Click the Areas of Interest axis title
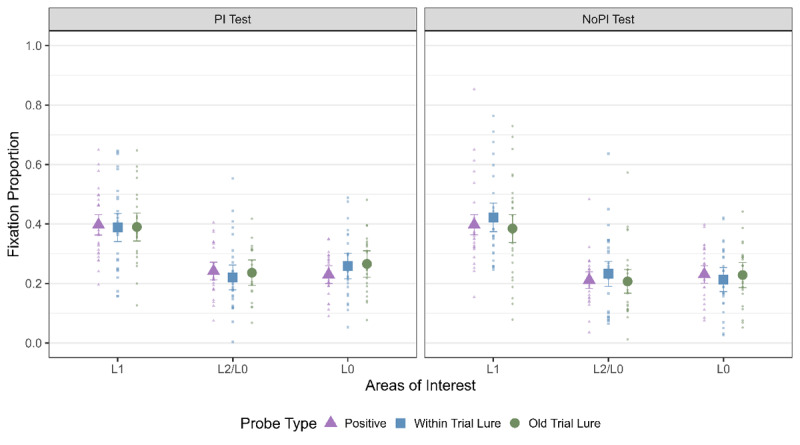The width and height of the screenshot is (800, 445). (x=420, y=385)
